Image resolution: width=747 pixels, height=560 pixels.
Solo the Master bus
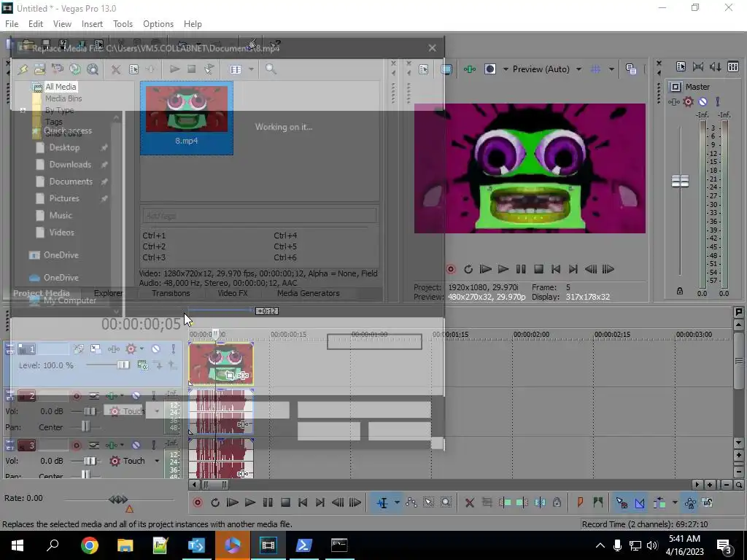pos(718,101)
